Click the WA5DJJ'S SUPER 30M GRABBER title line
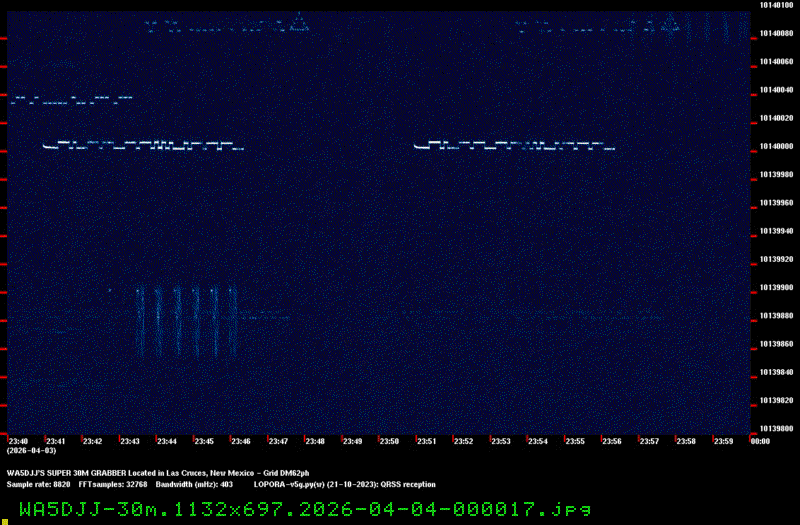This screenshot has width=800, height=525. coord(158,473)
